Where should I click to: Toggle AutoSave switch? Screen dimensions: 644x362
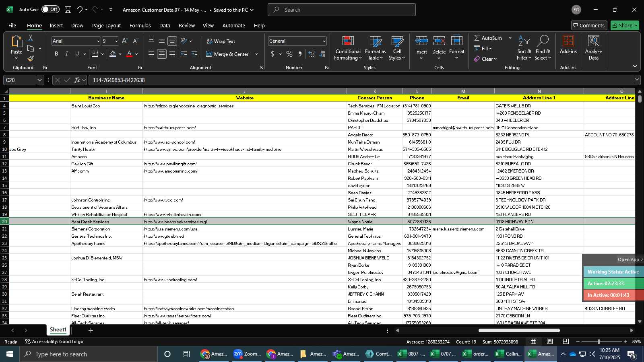click(x=50, y=9)
